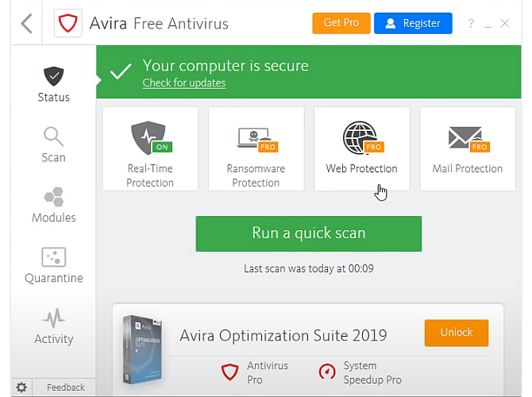The height and width of the screenshot is (397, 532).
Task: Click the Optimization Suite box thumbnail
Action: [x=145, y=349]
